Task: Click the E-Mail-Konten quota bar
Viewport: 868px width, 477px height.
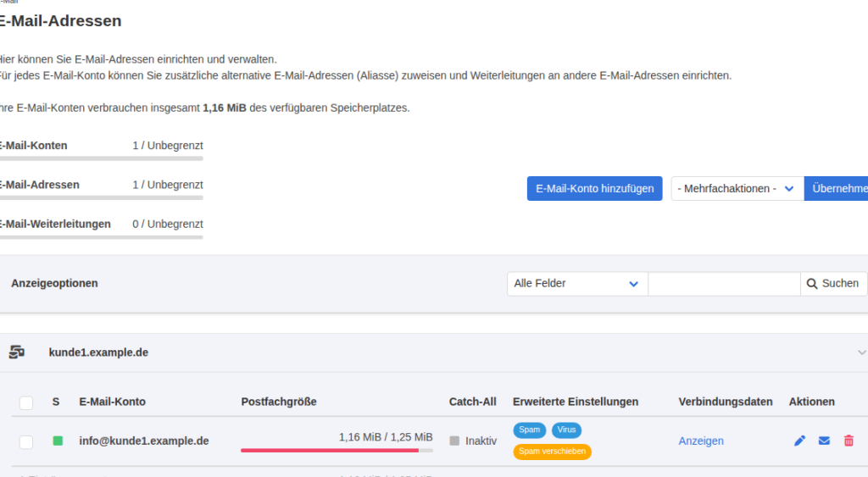Action: (102, 158)
